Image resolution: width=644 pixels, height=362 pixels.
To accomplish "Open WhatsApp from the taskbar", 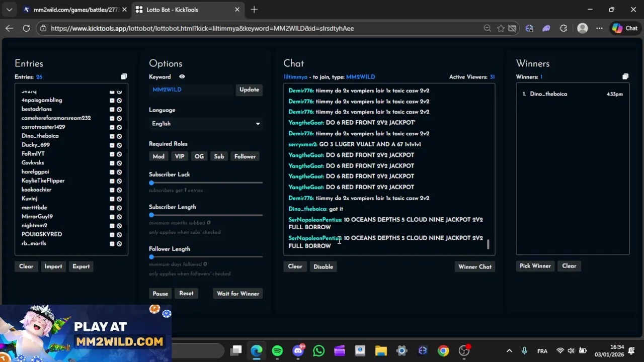I will pyautogui.click(x=319, y=350).
